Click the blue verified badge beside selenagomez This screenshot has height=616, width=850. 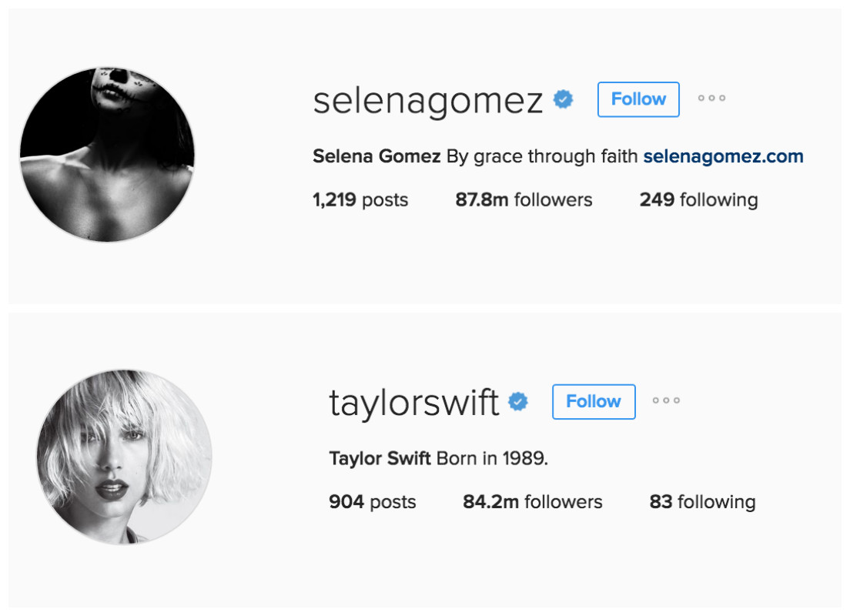click(564, 99)
